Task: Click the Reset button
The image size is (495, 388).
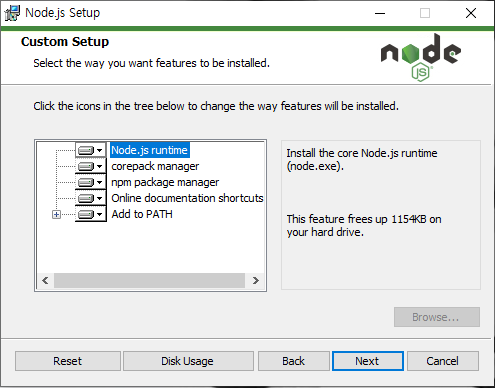Action: (68, 361)
